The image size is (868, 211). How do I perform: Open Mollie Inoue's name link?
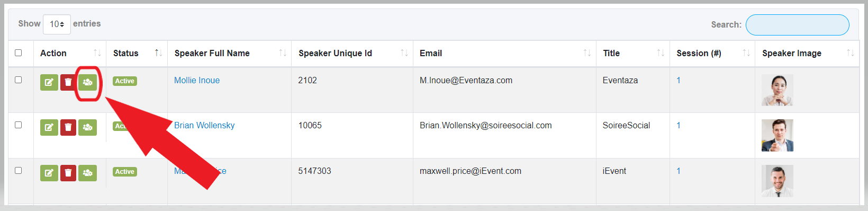[197, 80]
